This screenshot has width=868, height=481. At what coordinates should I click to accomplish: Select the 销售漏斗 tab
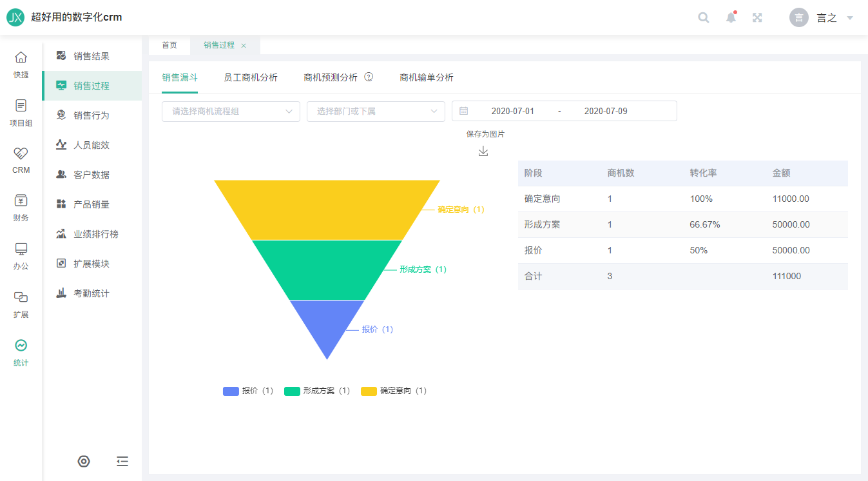[x=180, y=77]
